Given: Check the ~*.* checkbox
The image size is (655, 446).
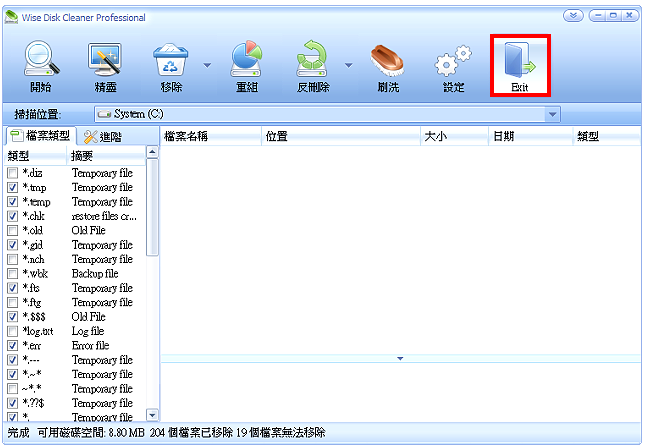Looking at the screenshot, I should [13, 388].
